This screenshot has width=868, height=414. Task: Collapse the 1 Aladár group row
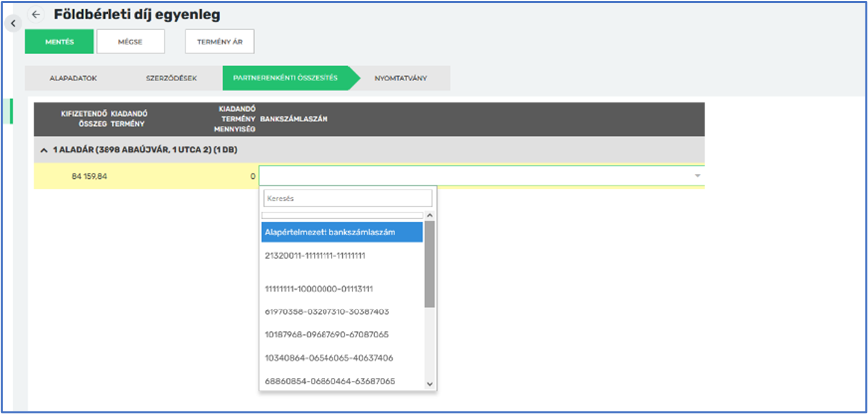pos(43,149)
